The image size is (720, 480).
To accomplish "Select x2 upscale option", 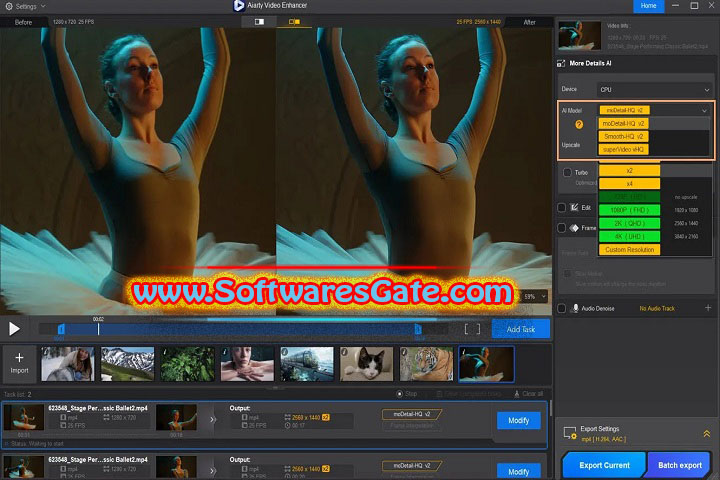I will click(630, 170).
